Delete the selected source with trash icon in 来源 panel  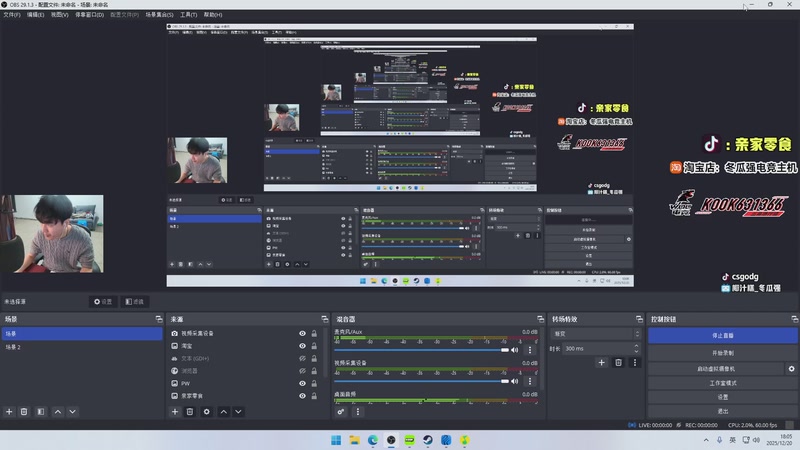[x=190, y=412]
